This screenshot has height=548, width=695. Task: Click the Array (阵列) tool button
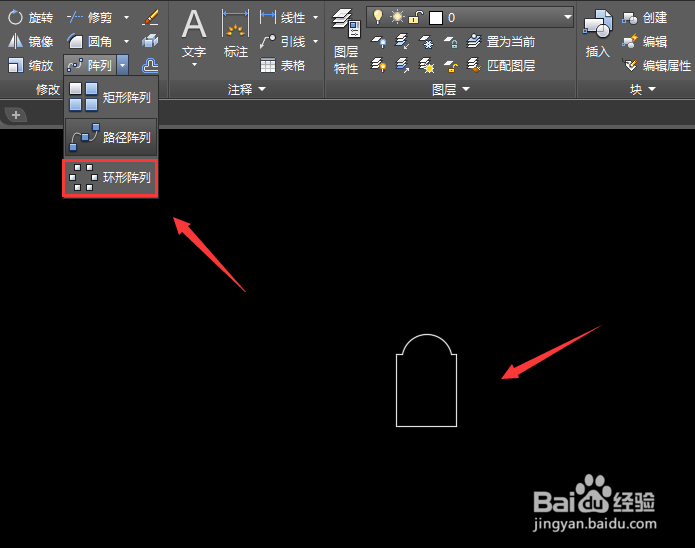point(90,66)
